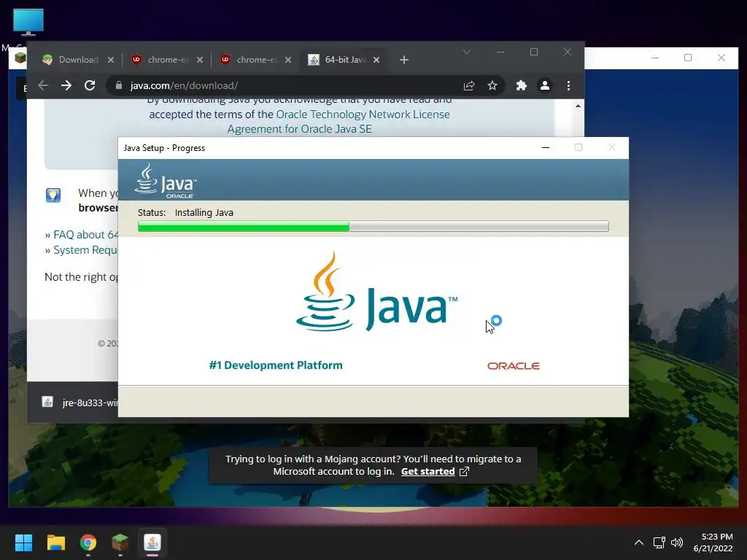Open Chrome's three-dot menu
747x560 pixels.
pyautogui.click(x=568, y=86)
